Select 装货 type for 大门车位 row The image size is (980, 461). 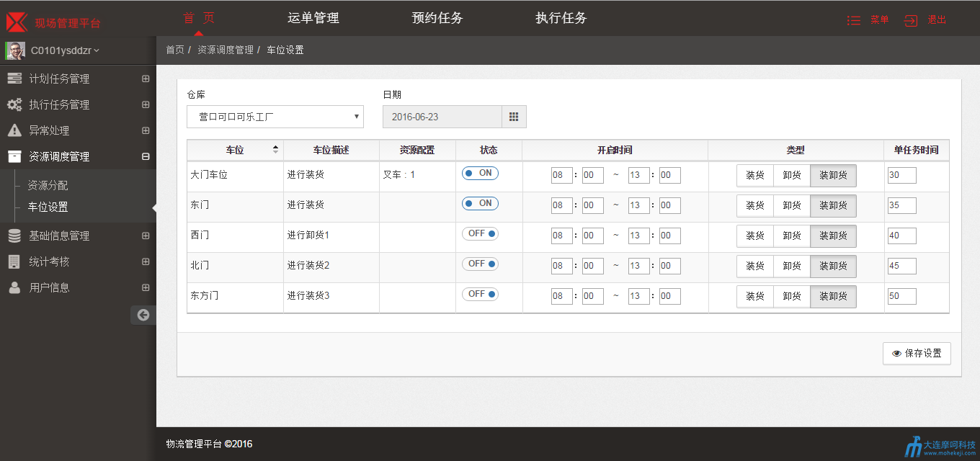(x=755, y=175)
